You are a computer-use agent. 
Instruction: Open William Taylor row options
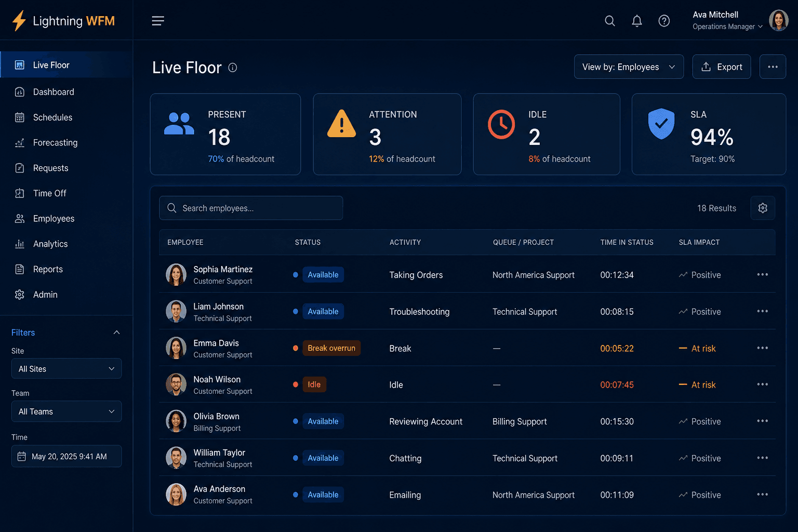(762, 458)
